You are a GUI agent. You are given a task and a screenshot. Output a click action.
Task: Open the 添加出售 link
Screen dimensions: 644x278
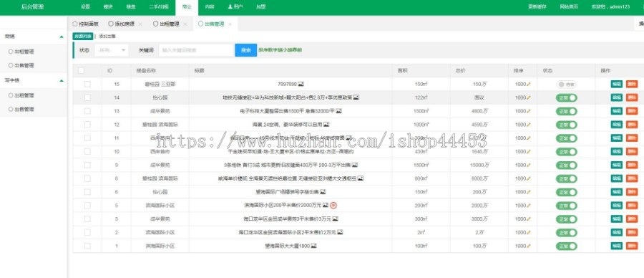click(107, 37)
